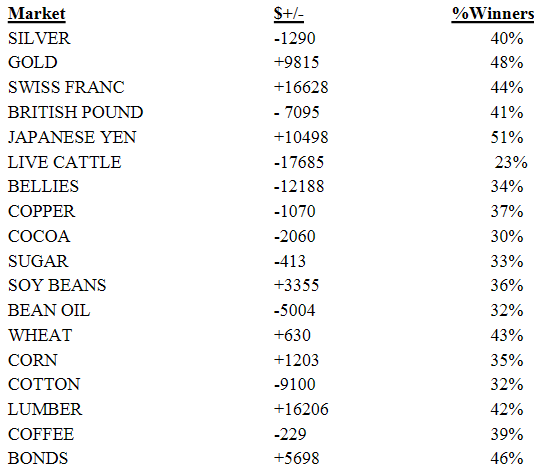The image size is (534, 476).
Task: Click the WHEAT value +630
Action: click(x=292, y=335)
